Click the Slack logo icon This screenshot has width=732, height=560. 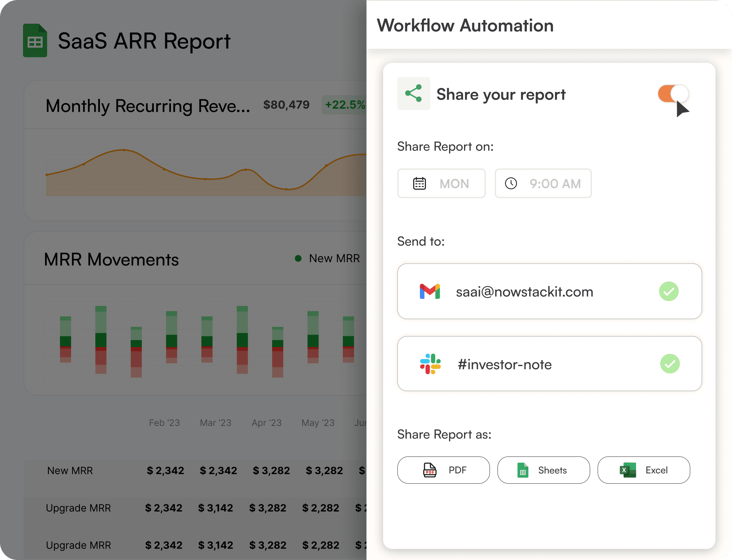[430, 364]
